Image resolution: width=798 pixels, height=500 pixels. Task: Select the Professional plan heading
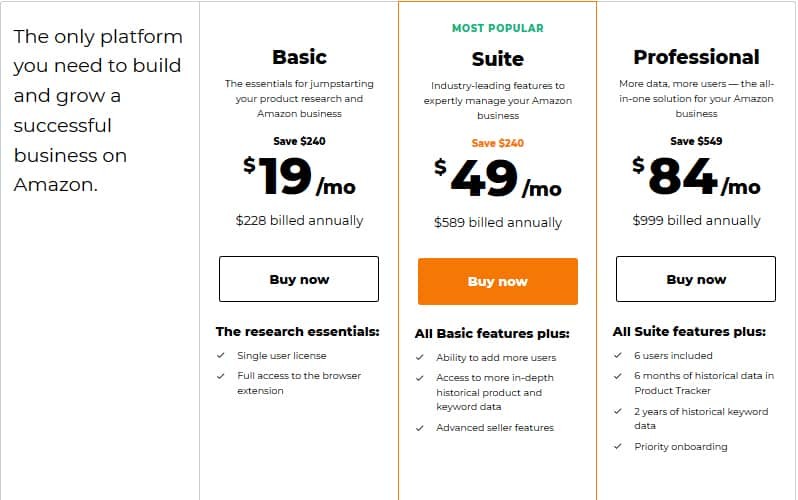point(696,57)
